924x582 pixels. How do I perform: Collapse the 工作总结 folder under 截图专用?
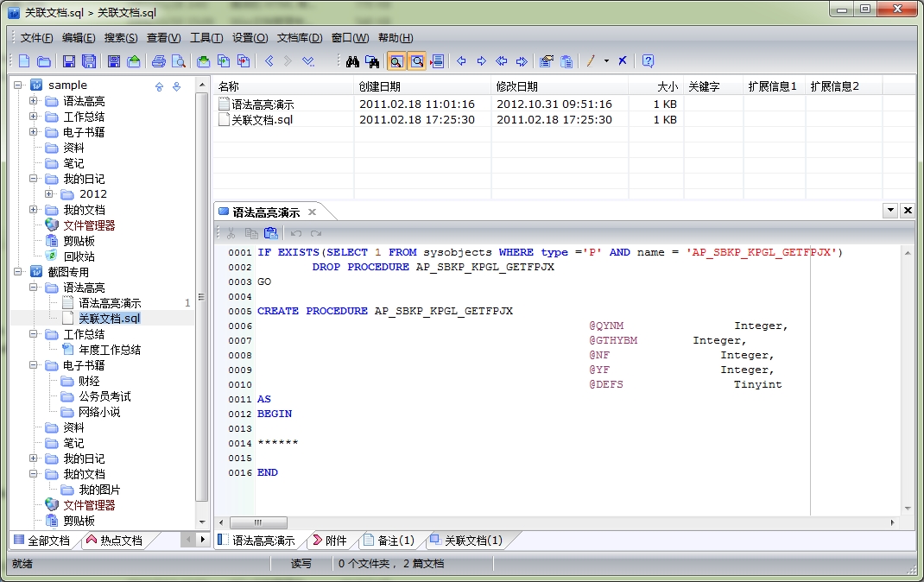pyautogui.click(x=34, y=334)
